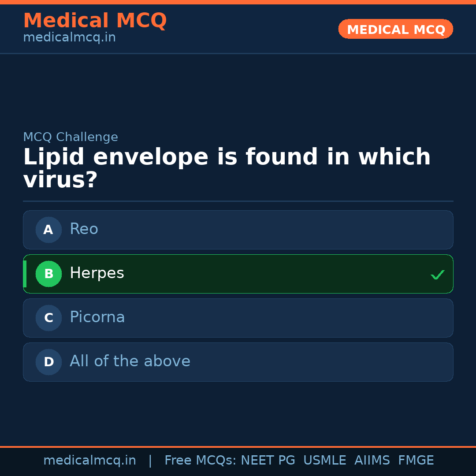The width and height of the screenshot is (476, 476).
Task: Click the Medical MCQ orange title
Action: point(95,21)
